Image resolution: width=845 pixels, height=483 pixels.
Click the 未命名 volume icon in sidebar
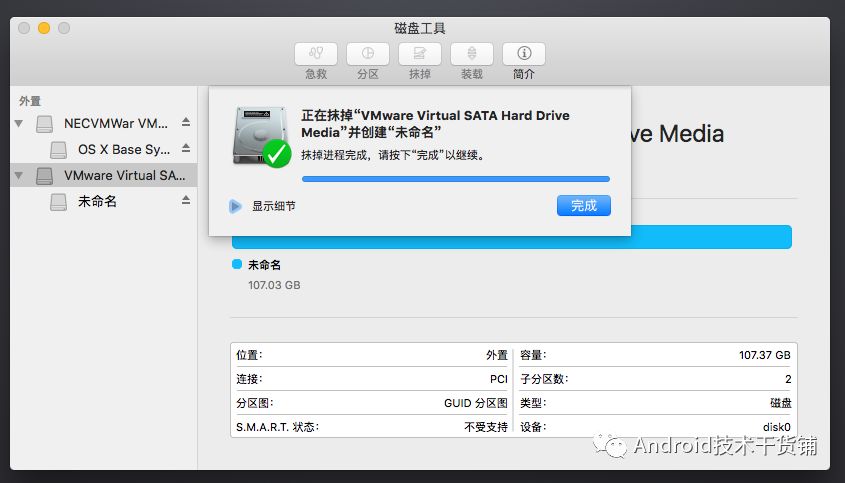58,202
